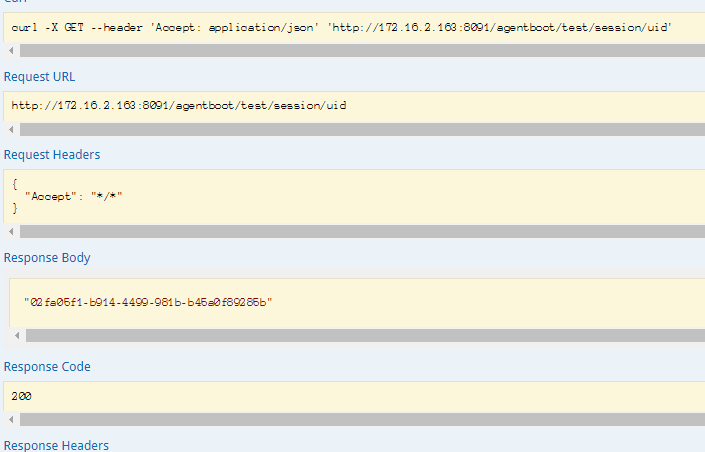Click horizontal scrollbar under Response Code box
The image size is (705, 452).
pyautogui.click(x=362, y=420)
